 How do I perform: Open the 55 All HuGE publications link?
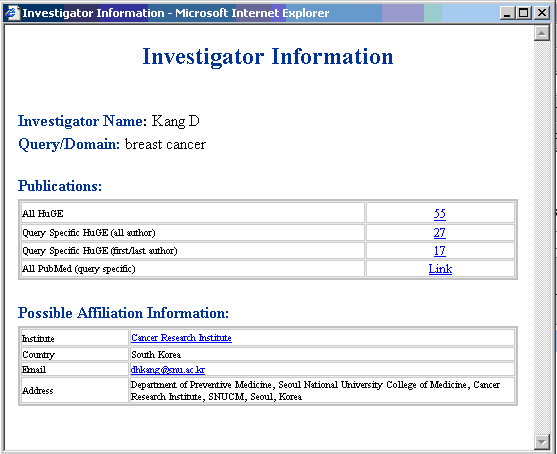click(x=439, y=213)
